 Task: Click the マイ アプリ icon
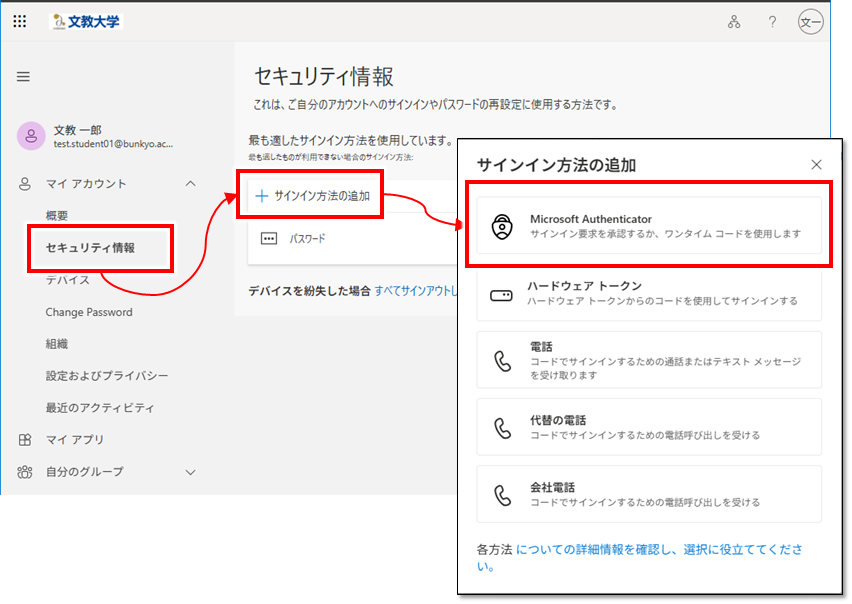coord(25,439)
